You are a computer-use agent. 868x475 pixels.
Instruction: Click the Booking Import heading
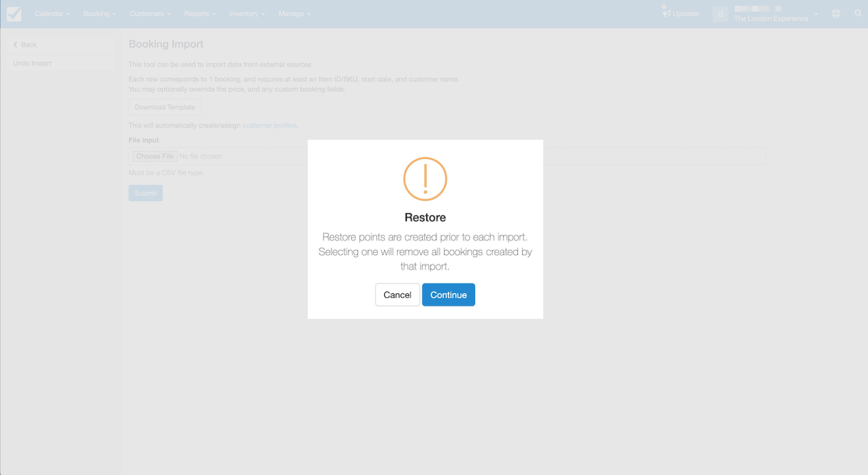tap(166, 44)
